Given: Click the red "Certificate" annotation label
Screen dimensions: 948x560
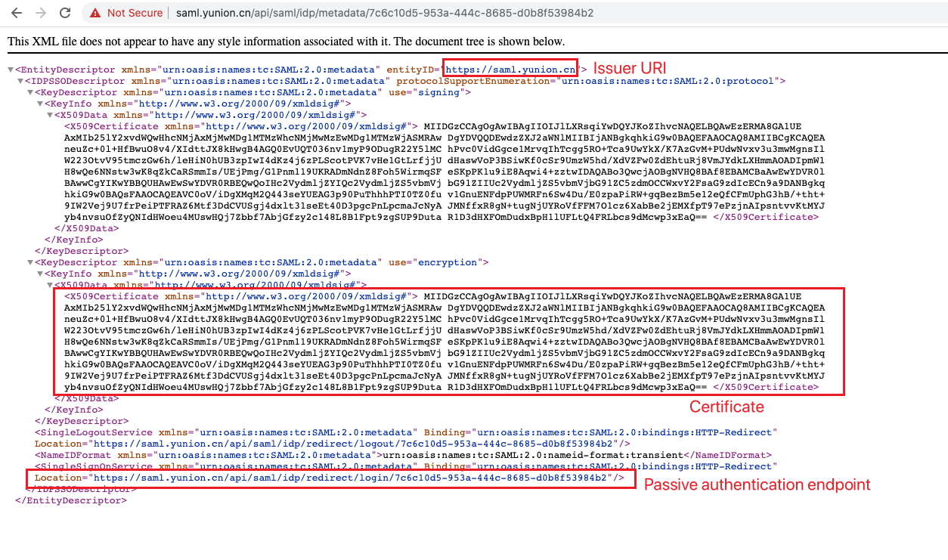Looking at the screenshot, I should click(x=726, y=407).
